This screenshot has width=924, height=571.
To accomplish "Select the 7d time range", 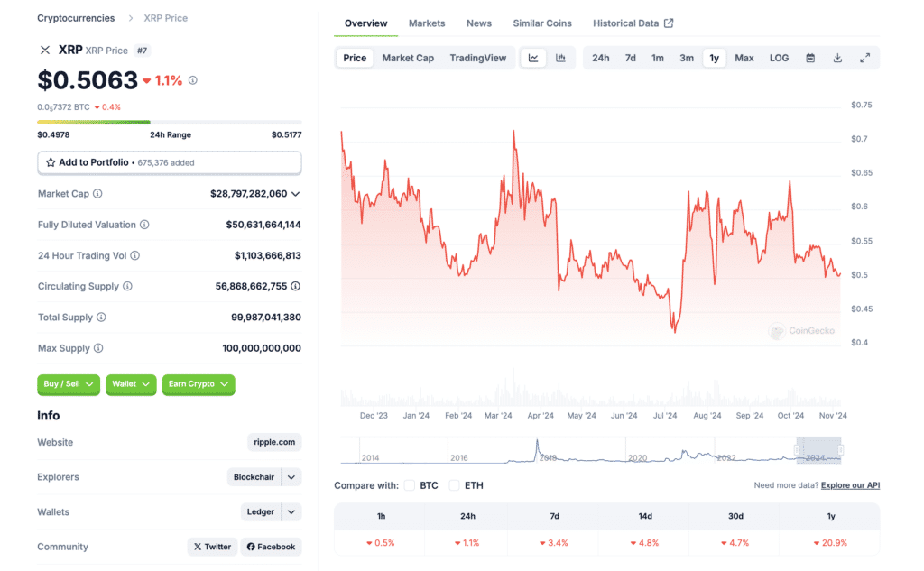I will click(x=631, y=58).
